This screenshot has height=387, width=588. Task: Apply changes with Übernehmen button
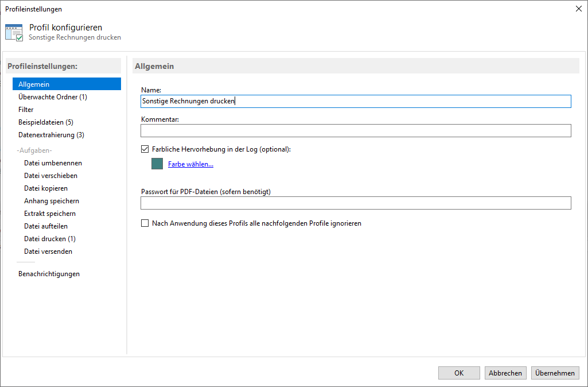point(555,373)
